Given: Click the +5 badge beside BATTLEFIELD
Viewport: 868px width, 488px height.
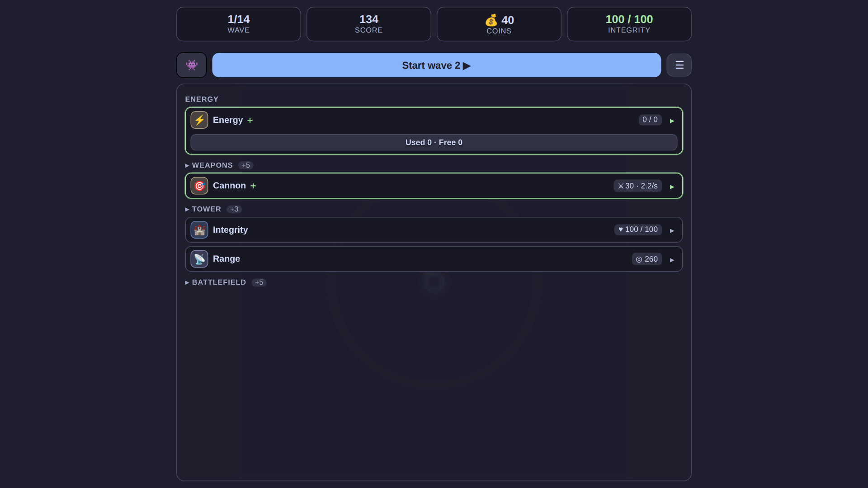Looking at the screenshot, I should click(259, 282).
